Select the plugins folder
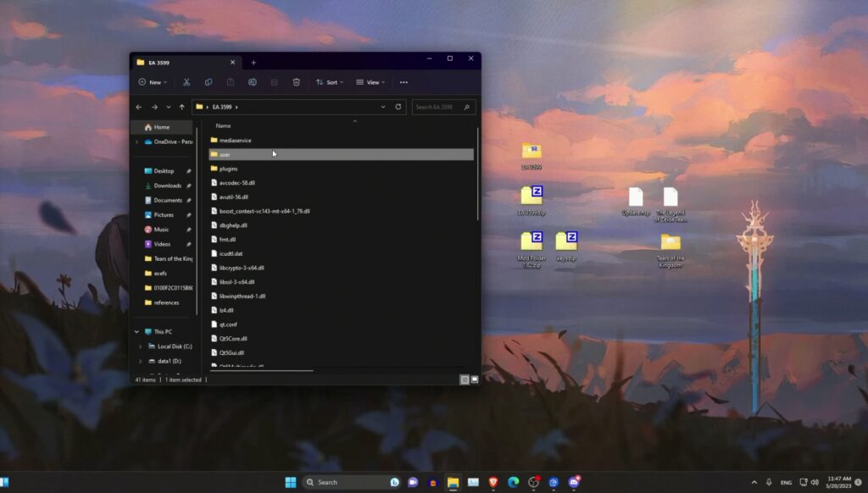Viewport: 868px width, 493px height. point(341,169)
